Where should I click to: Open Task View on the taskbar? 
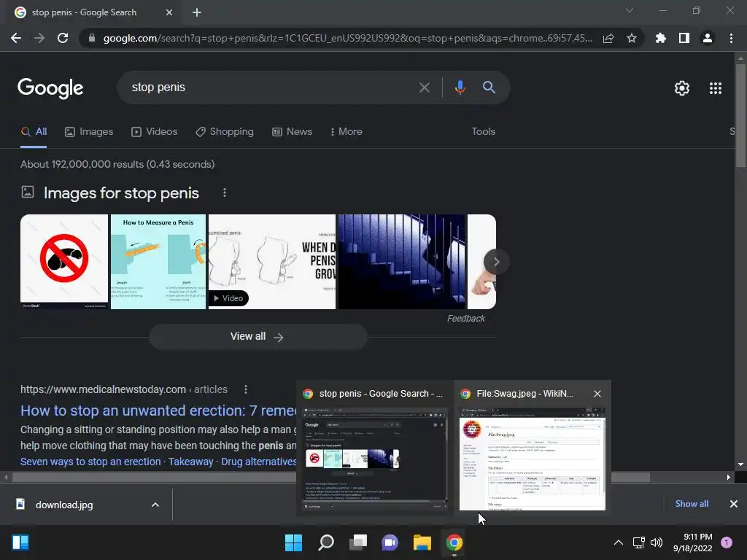pos(358,542)
